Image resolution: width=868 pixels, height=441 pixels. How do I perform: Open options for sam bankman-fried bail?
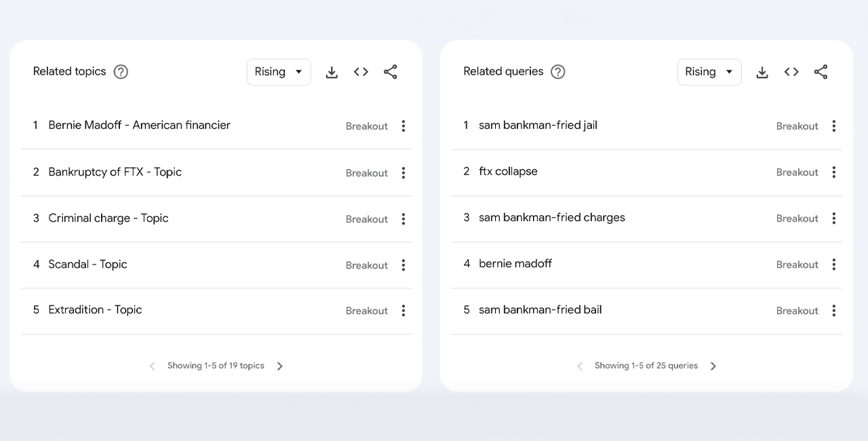pyautogui.click(x=833, y=311)
